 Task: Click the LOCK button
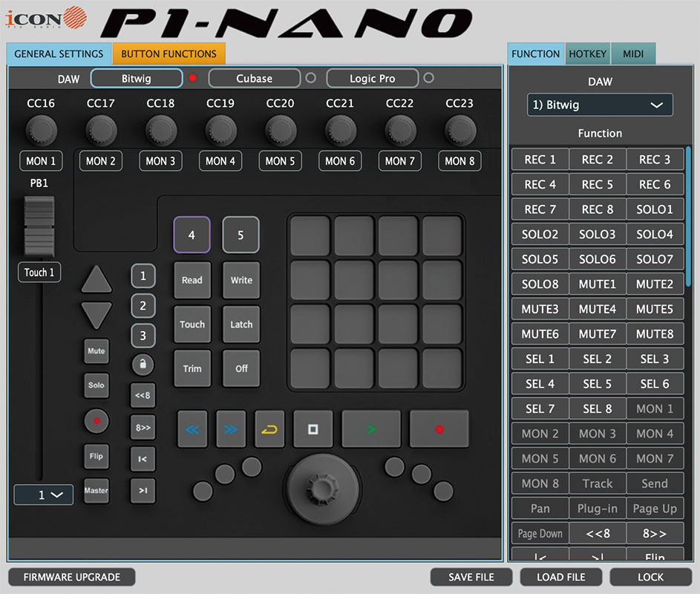(650, 577)
